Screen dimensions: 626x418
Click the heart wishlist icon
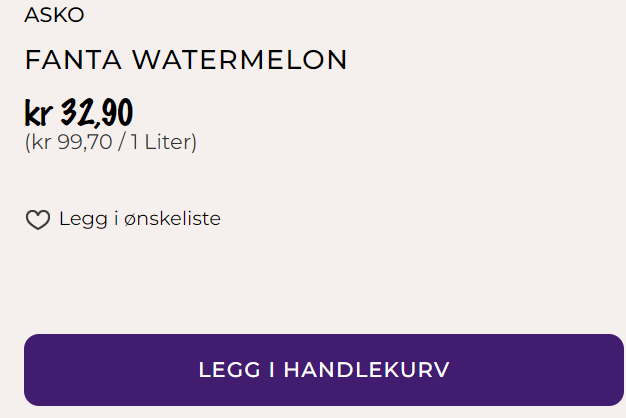(37, 220)
